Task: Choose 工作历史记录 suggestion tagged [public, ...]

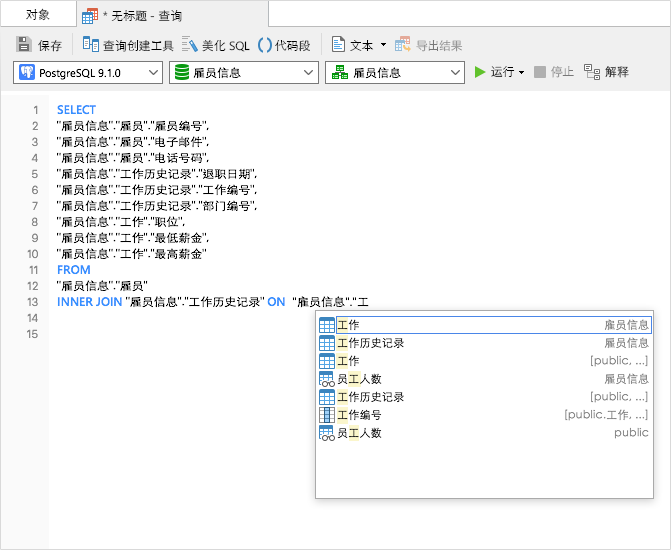Action: click(485, 397)
